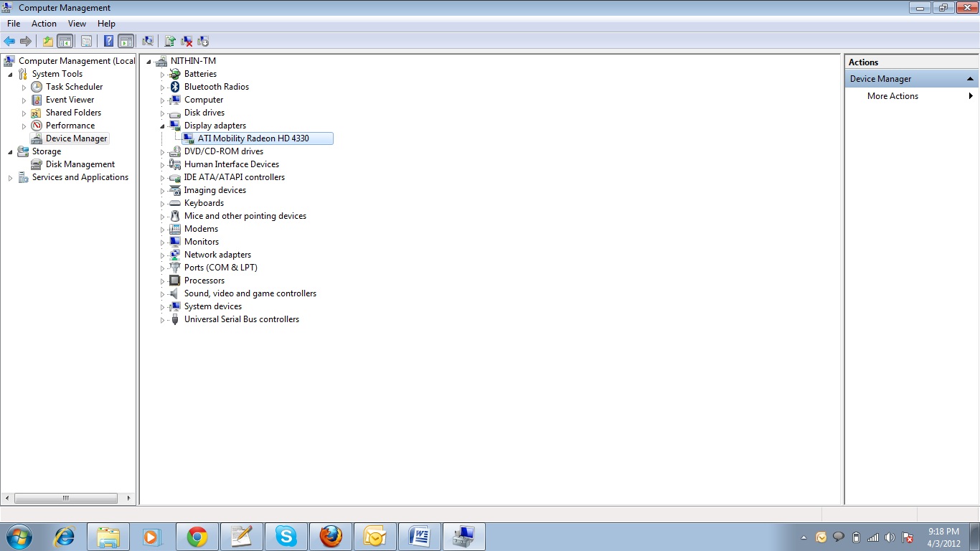Click the Disk drives category icon

(x=174, y=113)
